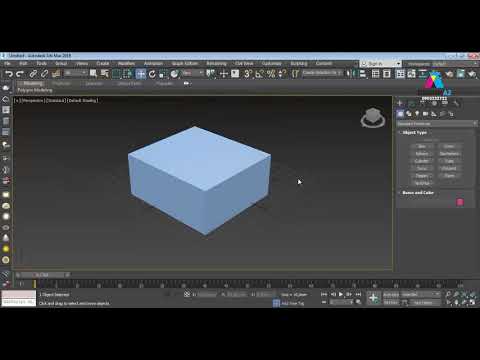Activate the Select and Link tool
Viewport: 480px width, 360px height.
point(33,74)
